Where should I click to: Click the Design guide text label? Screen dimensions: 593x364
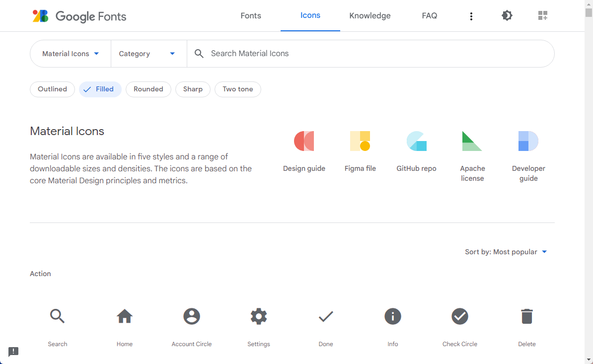pyautogui.click(x=304, y=168)
